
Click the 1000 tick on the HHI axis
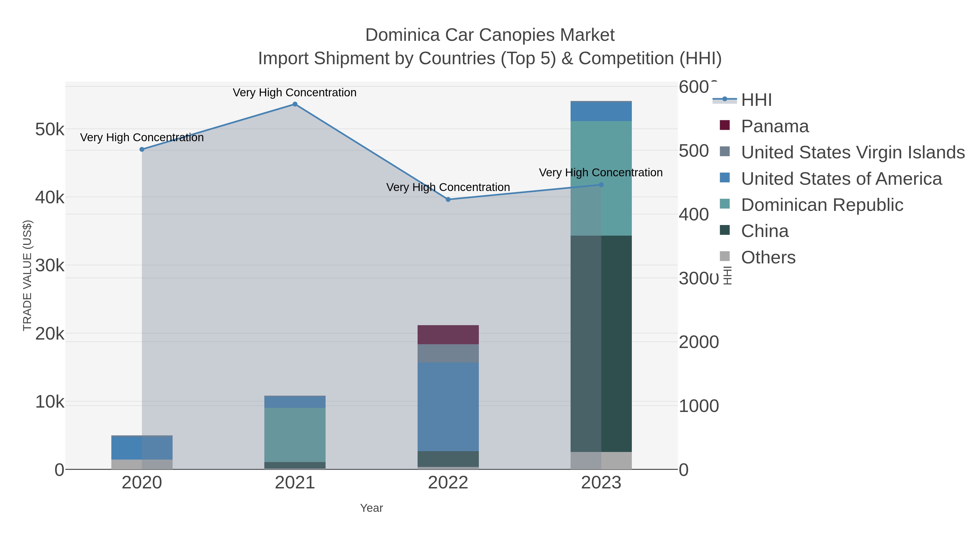[x=699, y=406]
